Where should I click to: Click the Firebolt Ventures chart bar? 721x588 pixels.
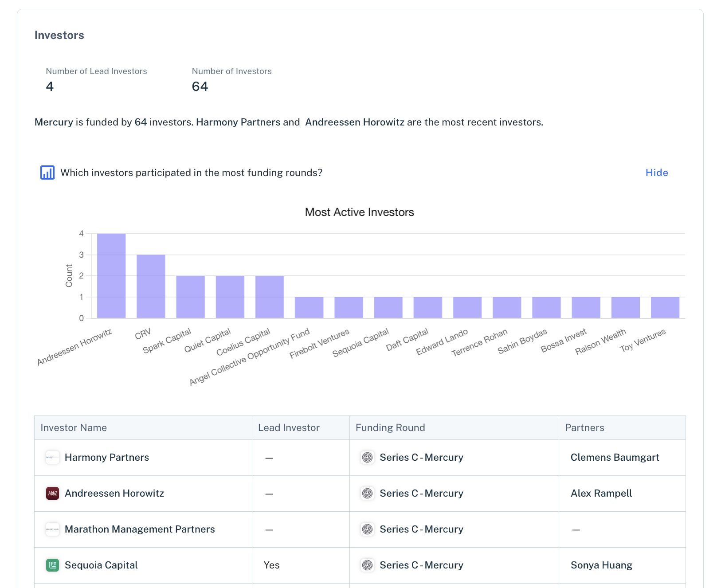[x=349, y=307]
